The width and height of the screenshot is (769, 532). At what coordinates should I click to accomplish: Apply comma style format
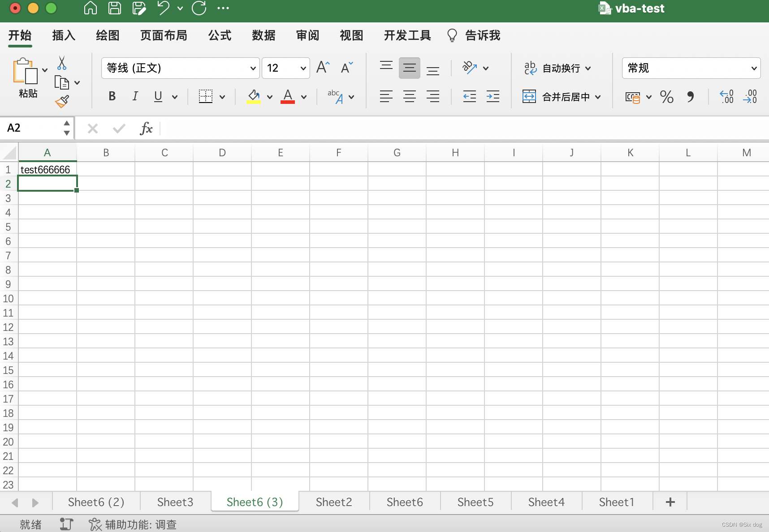click(691, 96)
